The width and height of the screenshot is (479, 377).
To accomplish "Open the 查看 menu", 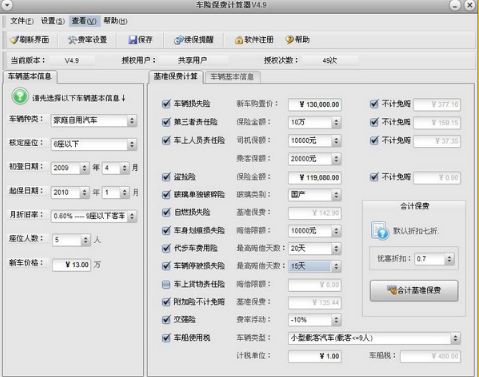I will [84, 21].
